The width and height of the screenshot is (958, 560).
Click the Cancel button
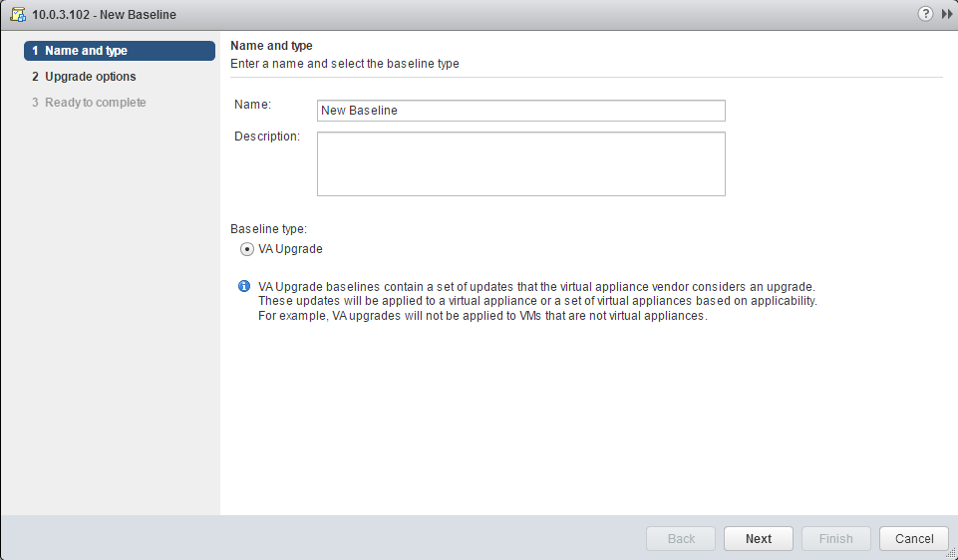click(913, 538)
